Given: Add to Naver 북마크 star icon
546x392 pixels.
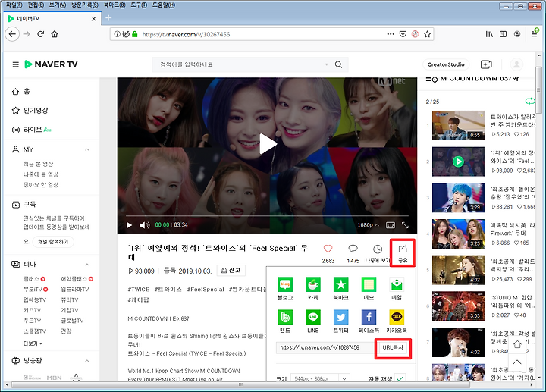Looking at the screenshot, I should click(x=341, y=284).
